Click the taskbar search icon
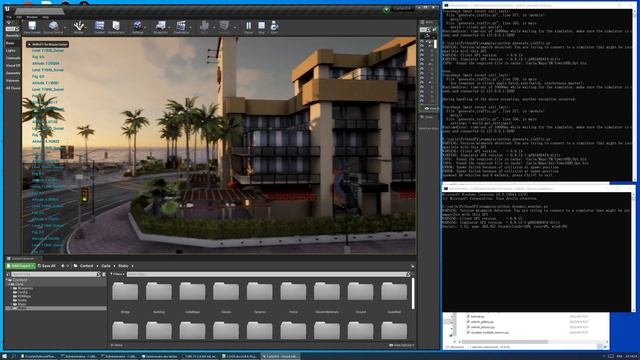This screenshot has height=360, width=640. pos(13,356)
